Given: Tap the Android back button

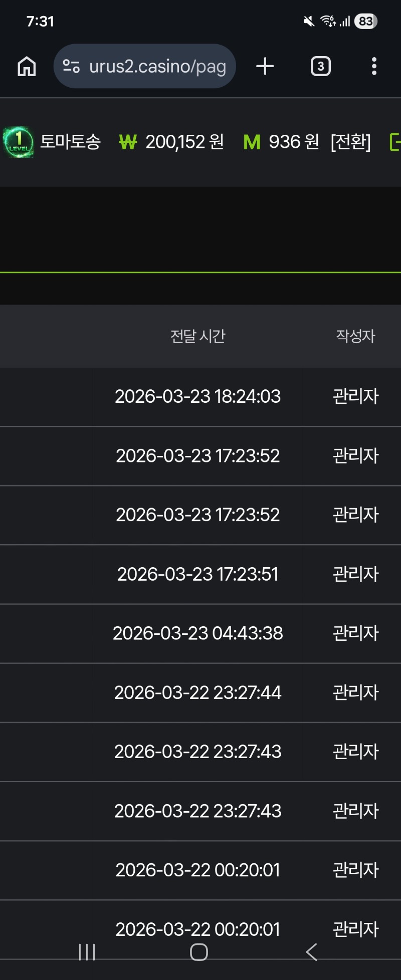Looking at the screenshot, I should (311, 952).
